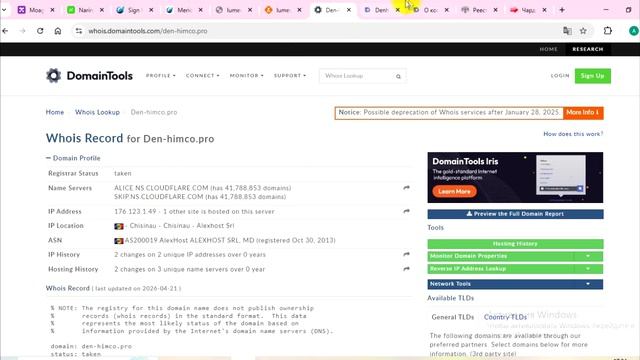640x360 pixels.
Task: Click the DomainTools Iris ad screenshot image
Action: [x=561, y=175]
